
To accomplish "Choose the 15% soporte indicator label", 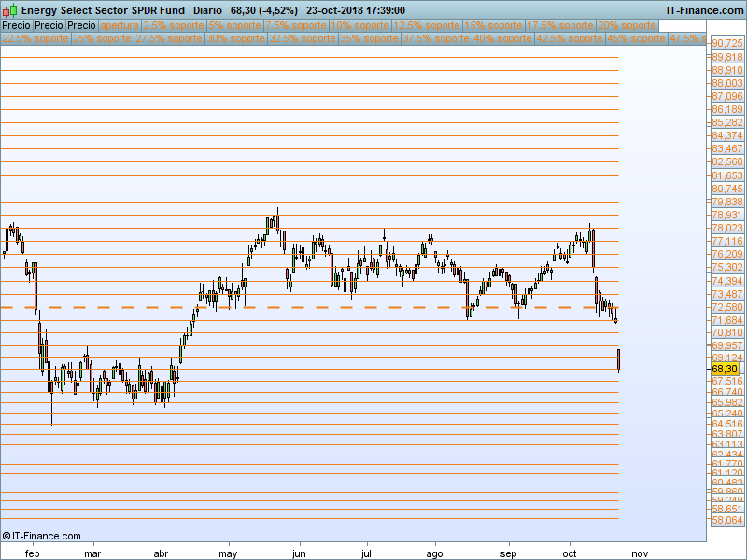I will coord(494,25).
